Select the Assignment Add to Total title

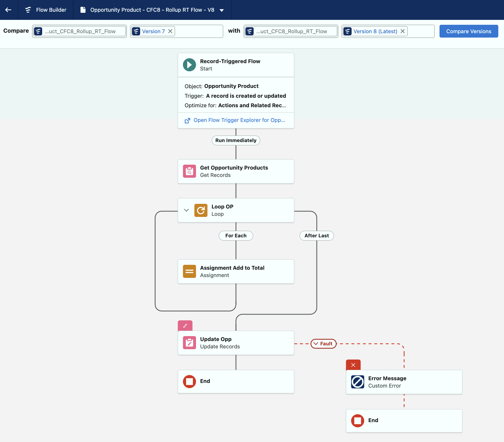232,268
